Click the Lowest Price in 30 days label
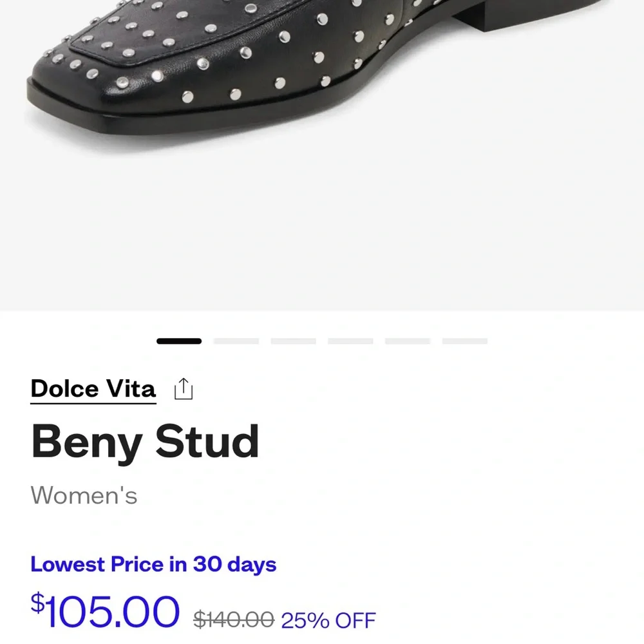The width and height of the screenshot is (644, 644). coord(153,565)
